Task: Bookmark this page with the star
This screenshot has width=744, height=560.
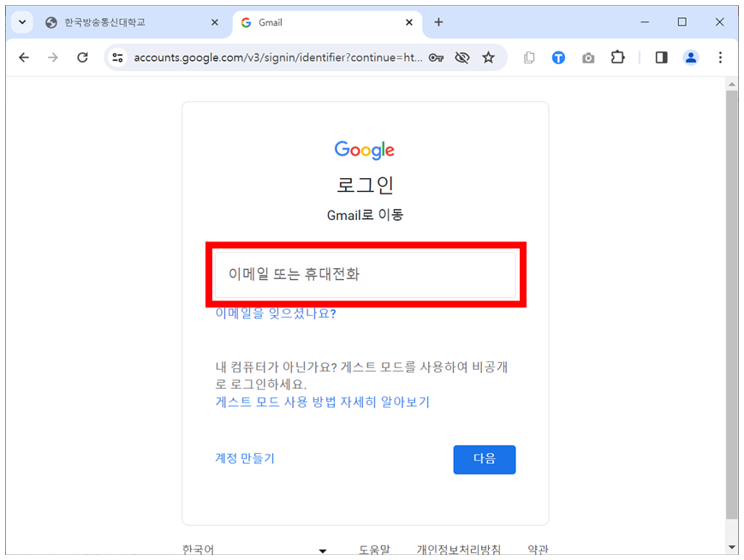Action: pyautogui.click(x=488, y=57)
